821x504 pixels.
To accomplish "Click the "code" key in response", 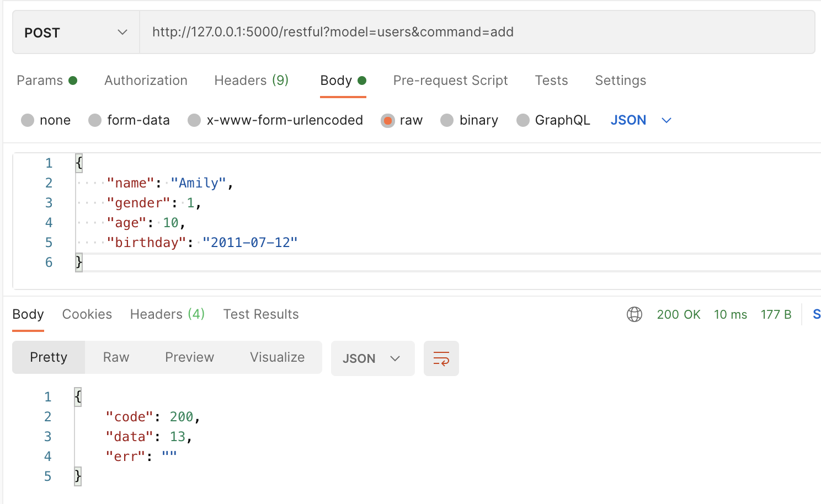I will (129, 417).
